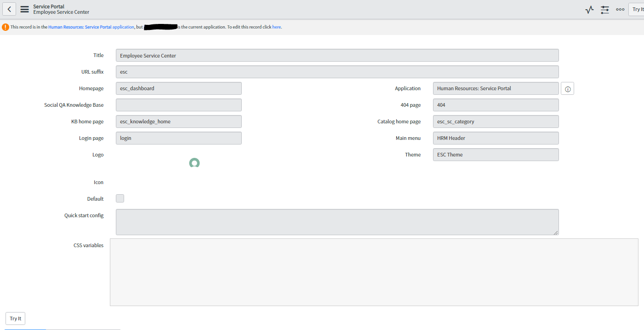Click the Quick start config label
Image resolution: width=644 pixels, height=330 pixels.
84,215
